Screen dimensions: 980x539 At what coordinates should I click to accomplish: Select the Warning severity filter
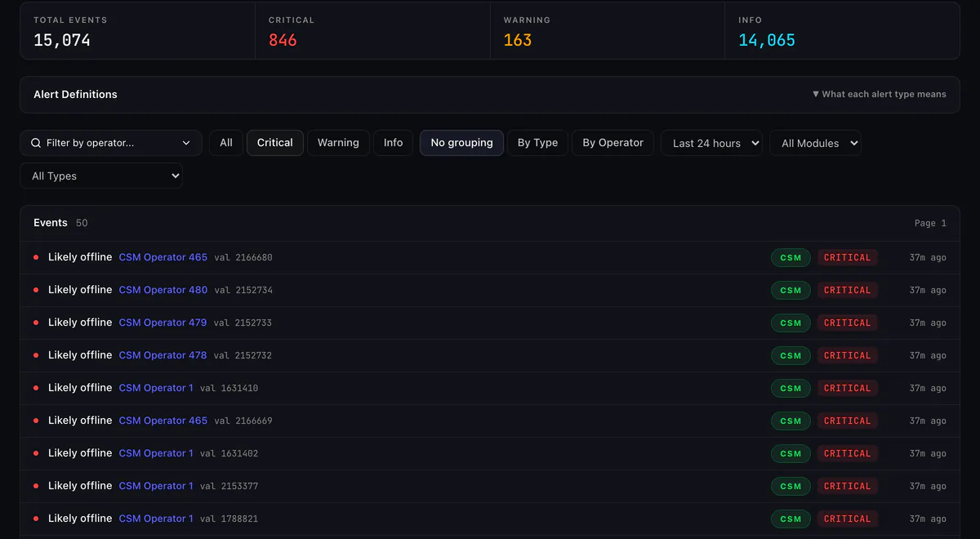338,143
